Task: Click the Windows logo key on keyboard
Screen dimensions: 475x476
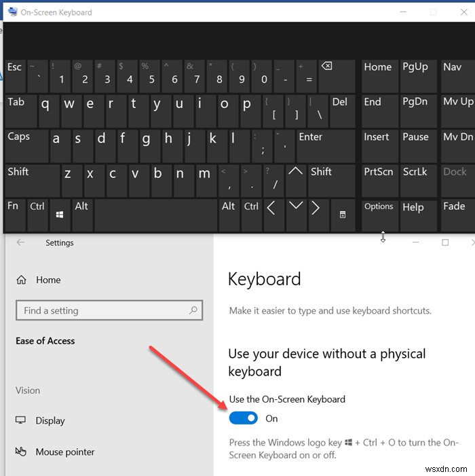Action: (x=60, y=215)
